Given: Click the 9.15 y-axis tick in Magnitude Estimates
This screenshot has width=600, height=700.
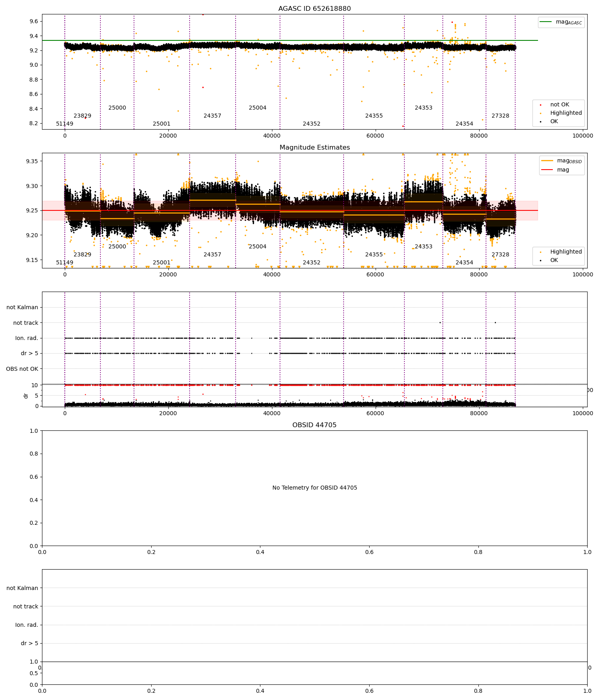Looking at the screenshot, I should pyautogui.click(x=32, y=260).
